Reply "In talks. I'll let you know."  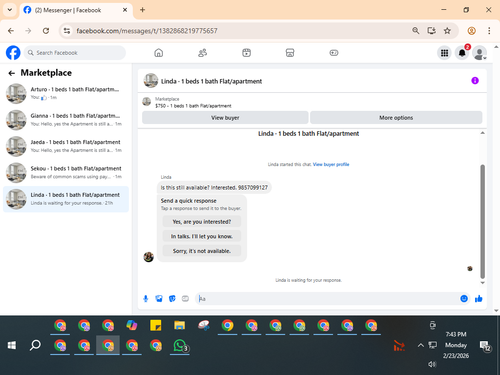tap(202, 236)
